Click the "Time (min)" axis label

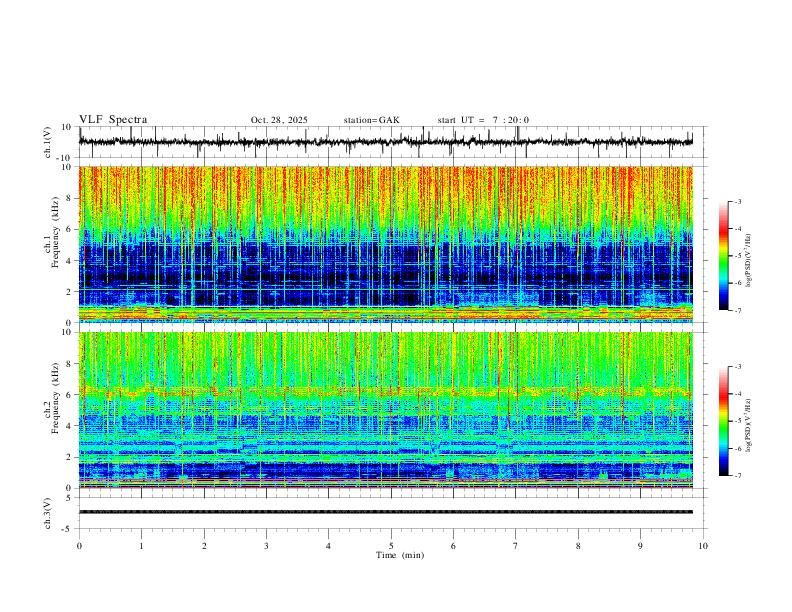tap(400, 555)
